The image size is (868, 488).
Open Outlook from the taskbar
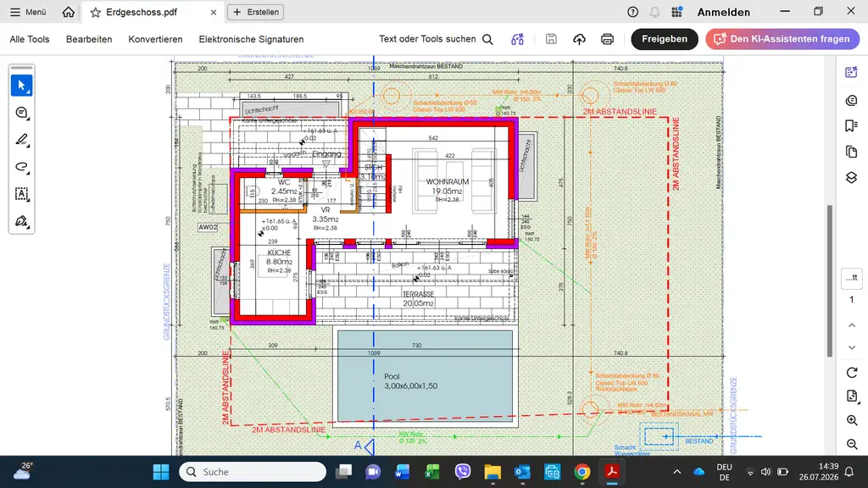coord(522,472)
